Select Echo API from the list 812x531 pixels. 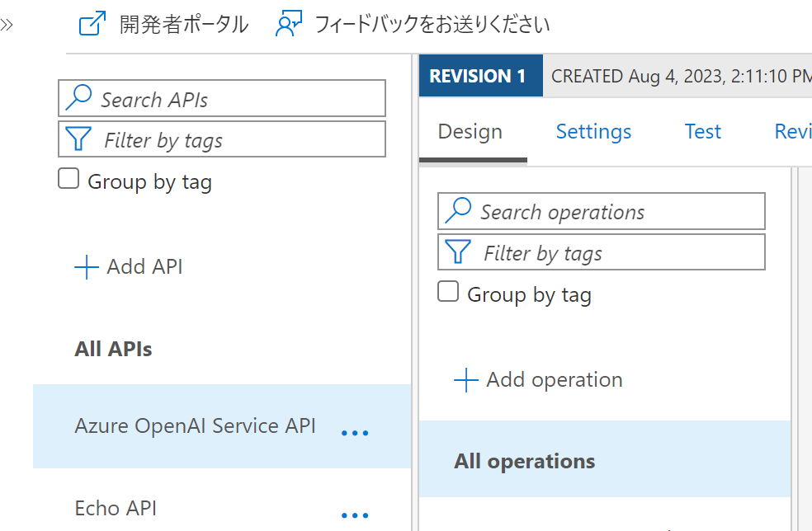(x=116, y=507)
